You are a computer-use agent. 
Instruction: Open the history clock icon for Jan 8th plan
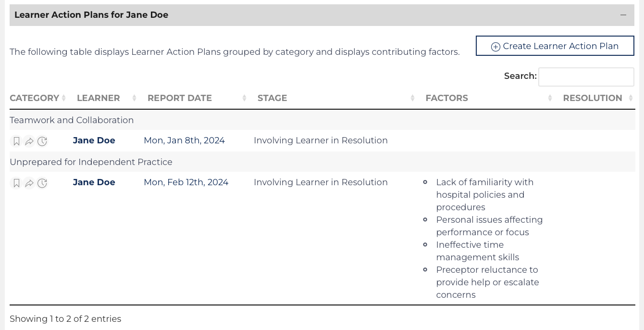[42, 141]
